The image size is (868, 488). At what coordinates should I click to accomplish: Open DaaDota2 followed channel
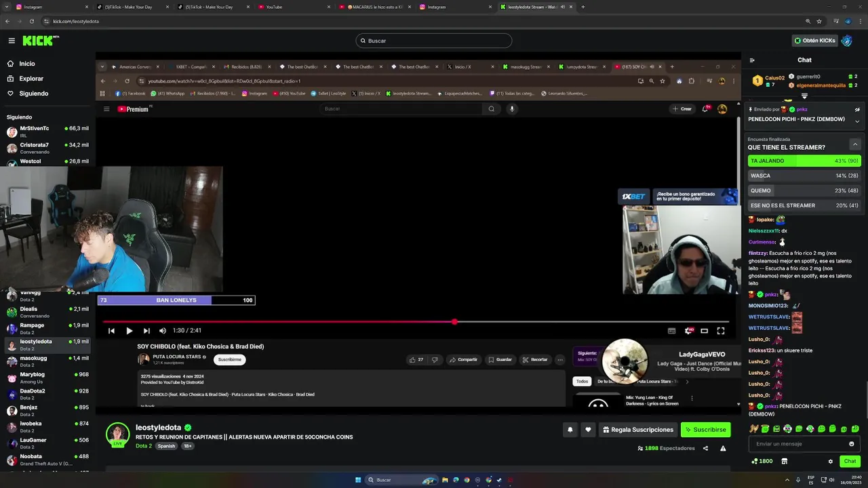coord(47,394)
